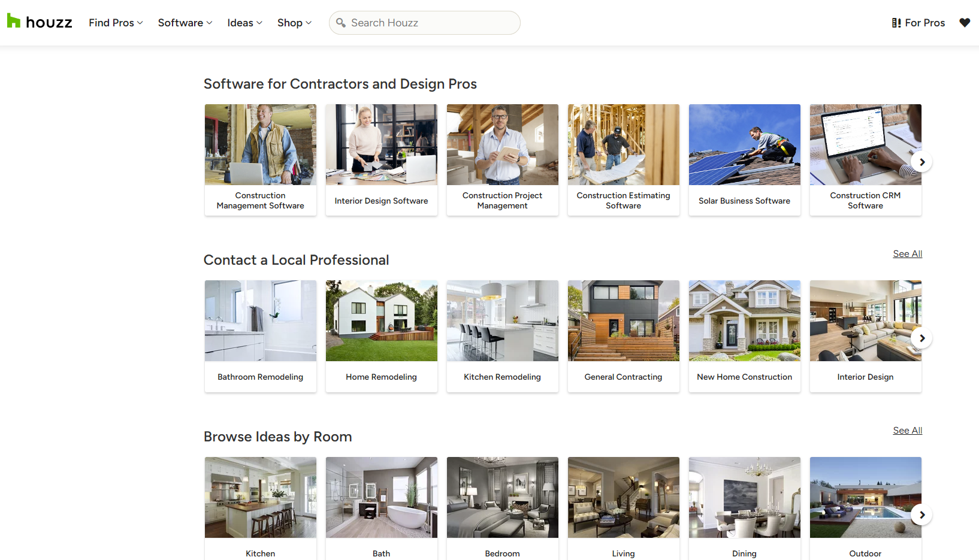The width and height of the screenshot is (979, 560).
Task: Select the Solar Business Software card
Action: pos(744,160)
